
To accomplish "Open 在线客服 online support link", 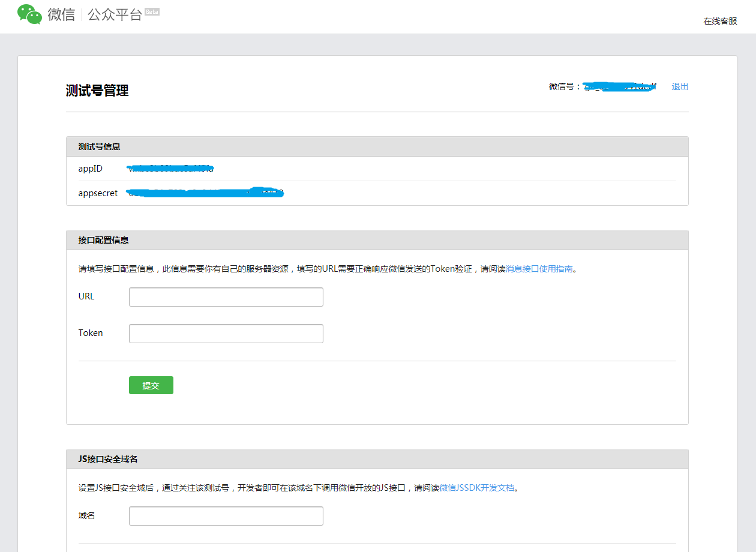I will [x=720, y=21].
